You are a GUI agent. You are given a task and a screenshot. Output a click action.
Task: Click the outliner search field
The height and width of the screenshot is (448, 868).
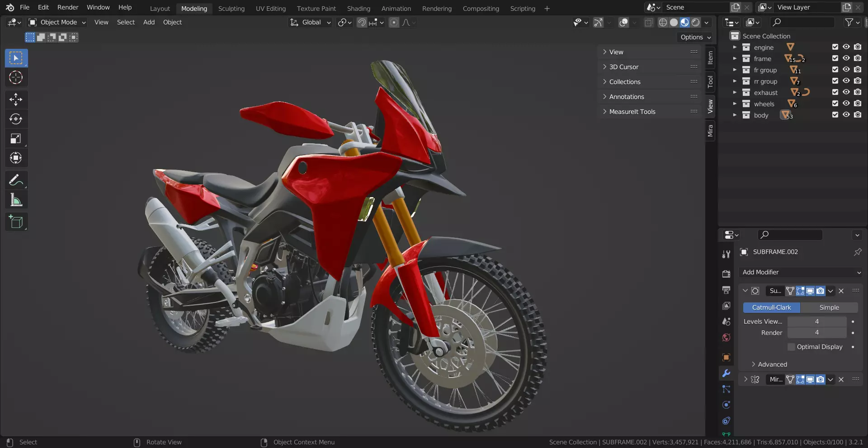point(802,22)
